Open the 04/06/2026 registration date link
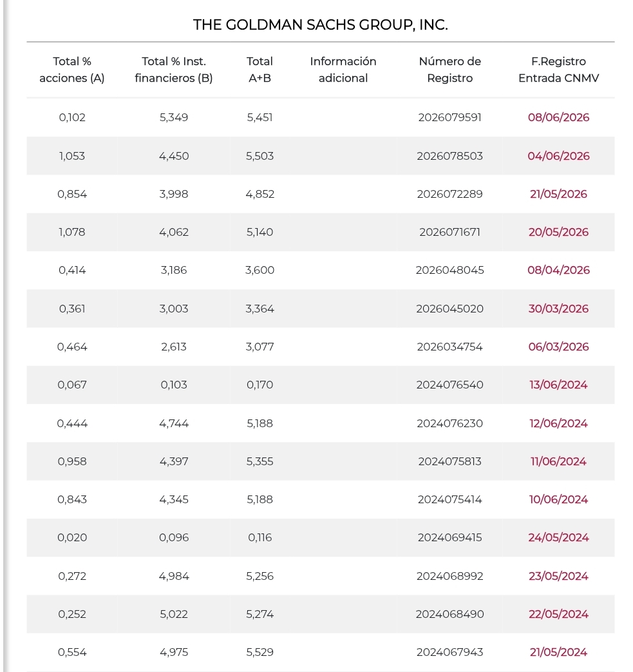This screenshot has height=672, width=633. coord(558,156)
